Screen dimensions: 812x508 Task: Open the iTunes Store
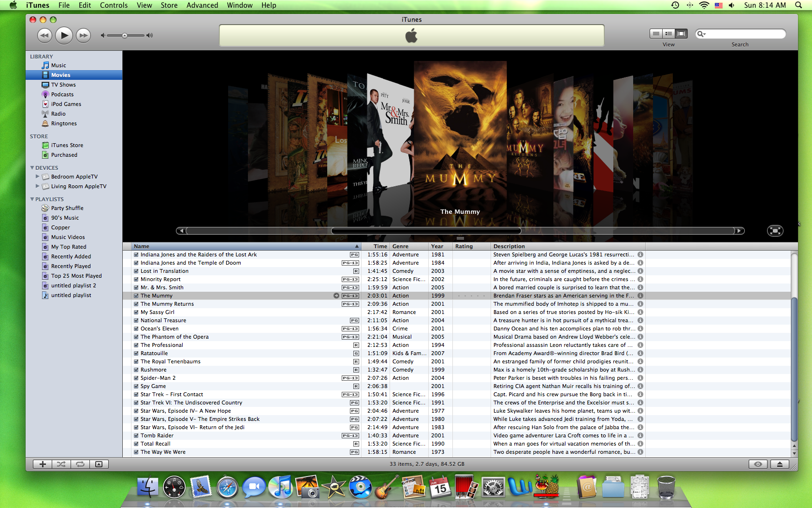67,145
